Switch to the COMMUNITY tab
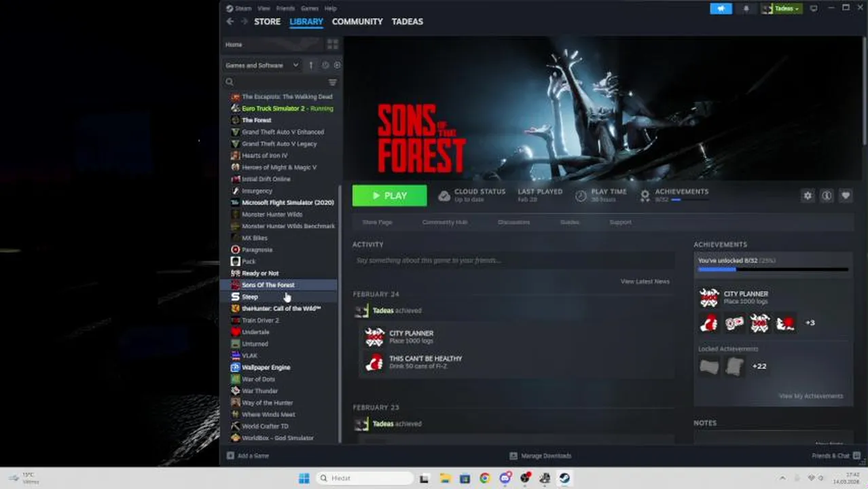The width and height of the screenshot is (868, 489). (x=357, y=22)
